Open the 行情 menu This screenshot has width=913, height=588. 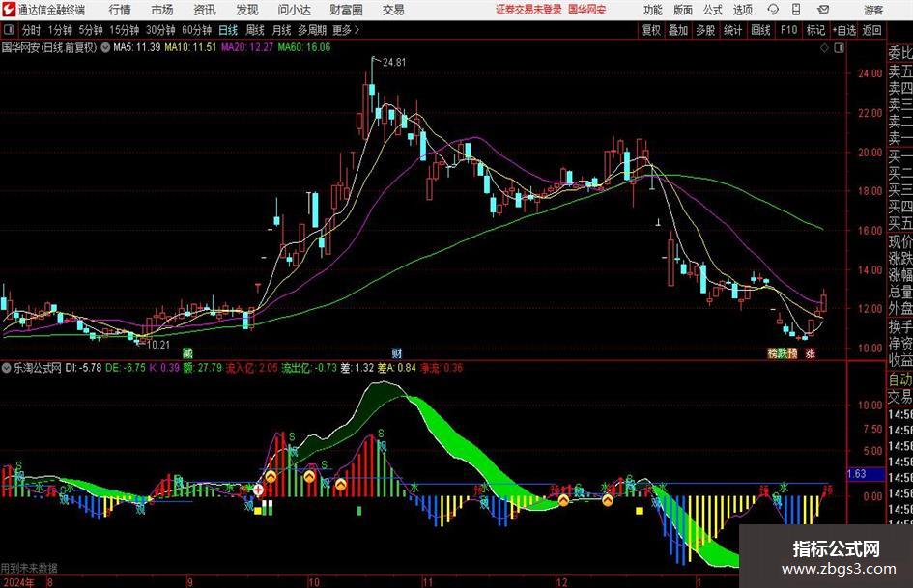(120, 10)
